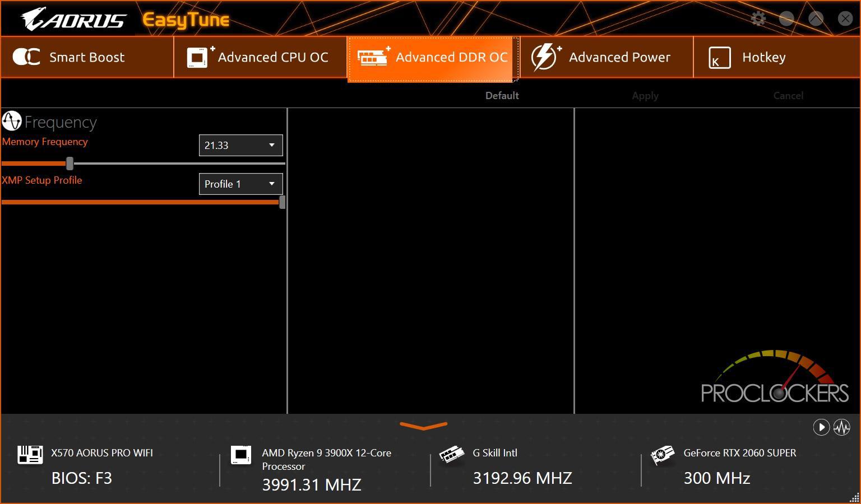Click the 3192.96 MHZ memory speed value
861x504 pixels.
[522, 478]
